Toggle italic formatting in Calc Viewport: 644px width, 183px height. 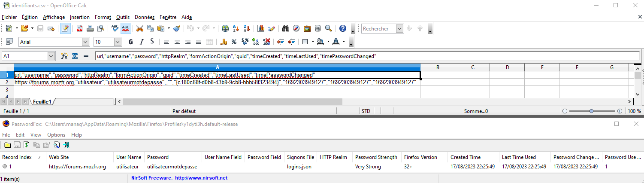(x=142, y=42)
